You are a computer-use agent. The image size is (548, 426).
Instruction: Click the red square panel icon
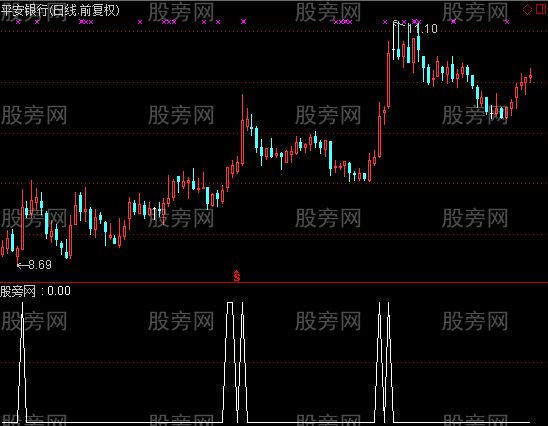[x=541, y=9]
